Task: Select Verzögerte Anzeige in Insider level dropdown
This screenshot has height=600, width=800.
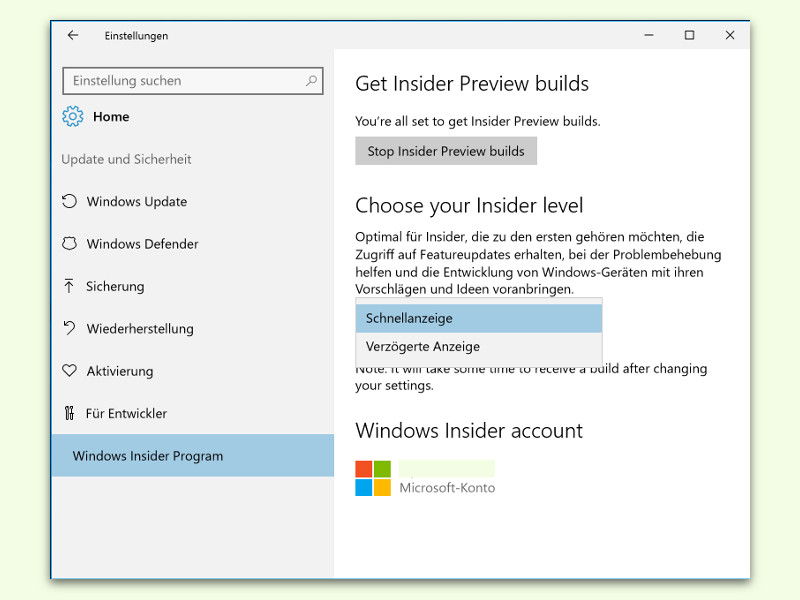Action: coord(479,347)
